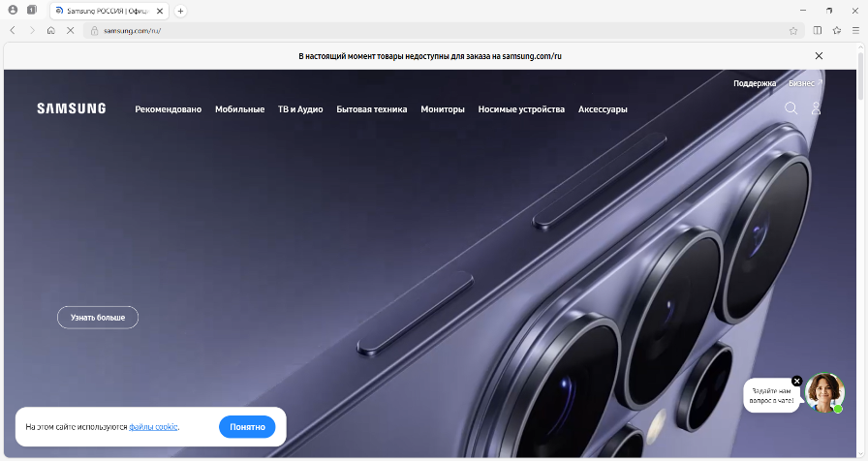Open a new tab with plus icon
The height and width of the screenshot is (461, 868).
click(x=180, y=11)
